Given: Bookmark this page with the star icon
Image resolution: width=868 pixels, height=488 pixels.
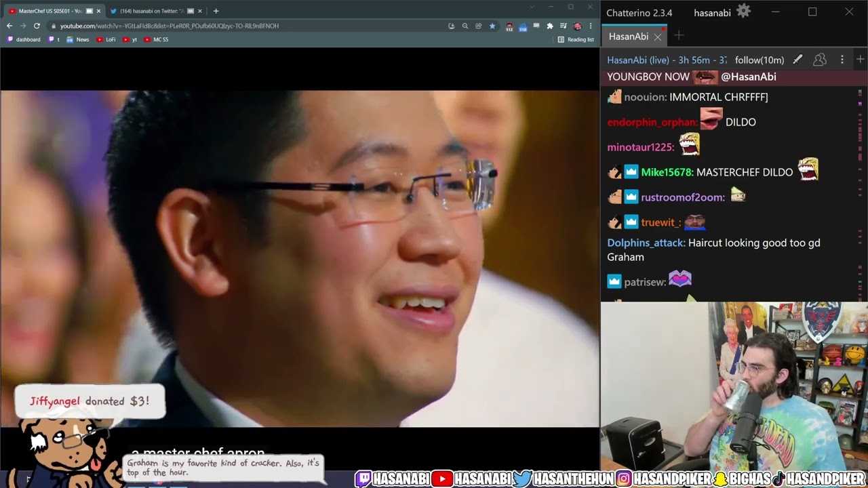Looking at the screenshot, I should click(492, 26).
